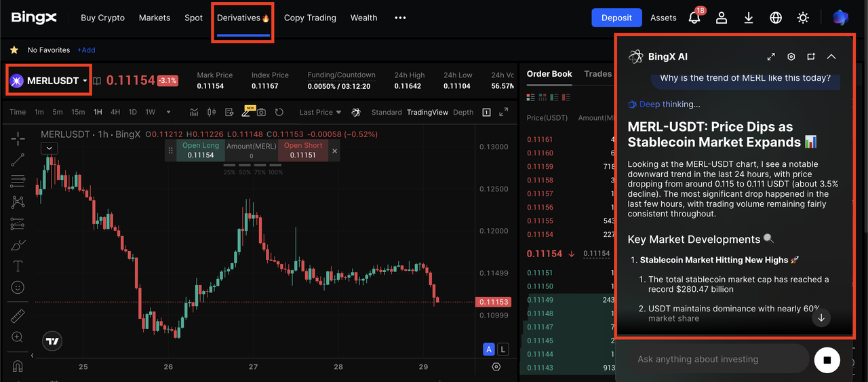Switch to the Order Book tab
The width and height of the screenshot is (868, 382).
pyautogui.click(x=549, y=74)
